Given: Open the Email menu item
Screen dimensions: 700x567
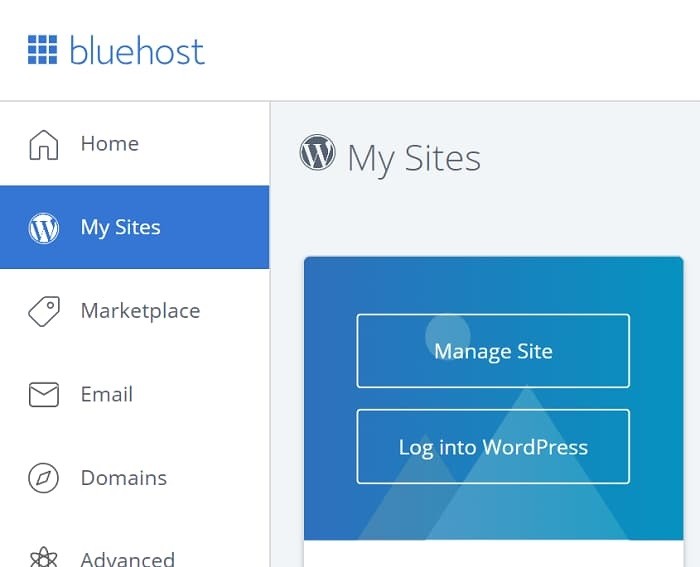Looking at the screenshot, I should point(134,394).
